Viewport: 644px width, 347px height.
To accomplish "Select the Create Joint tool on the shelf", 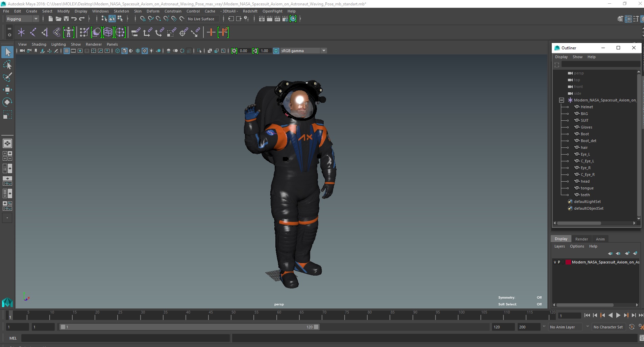I will (33, 32).
